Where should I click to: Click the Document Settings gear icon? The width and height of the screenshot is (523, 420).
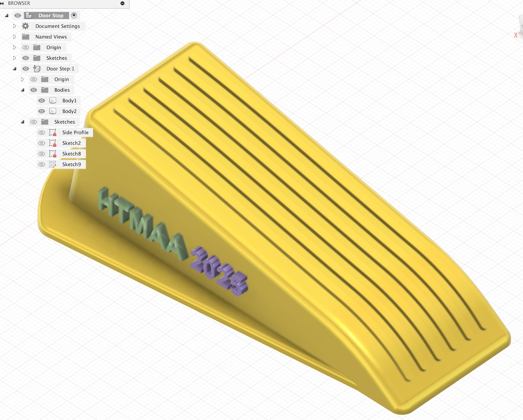[25, 26]
